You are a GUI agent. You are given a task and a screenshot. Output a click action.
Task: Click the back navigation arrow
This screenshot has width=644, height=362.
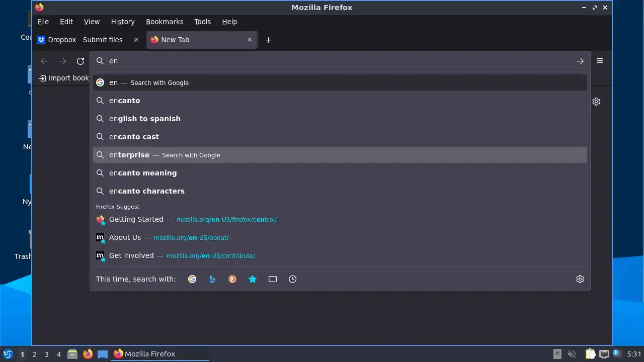tap(44, 61)
